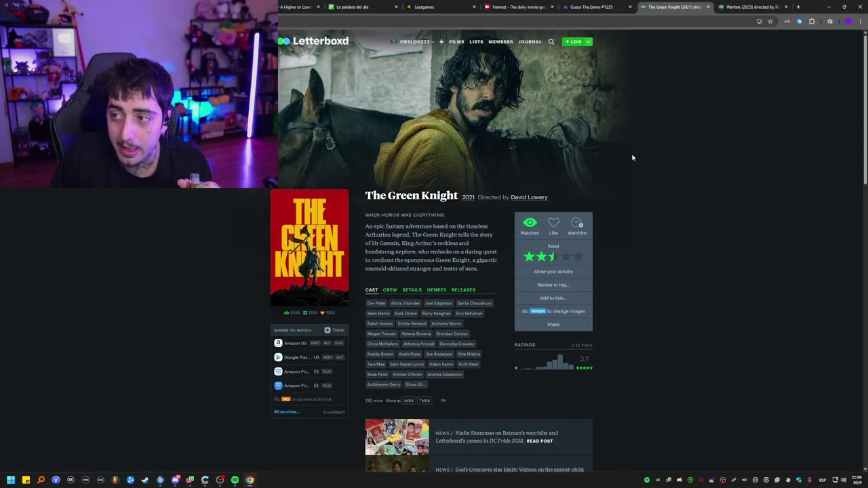
Task: Click the JustWatch attribution link
Action: click(x=334, y=412)
